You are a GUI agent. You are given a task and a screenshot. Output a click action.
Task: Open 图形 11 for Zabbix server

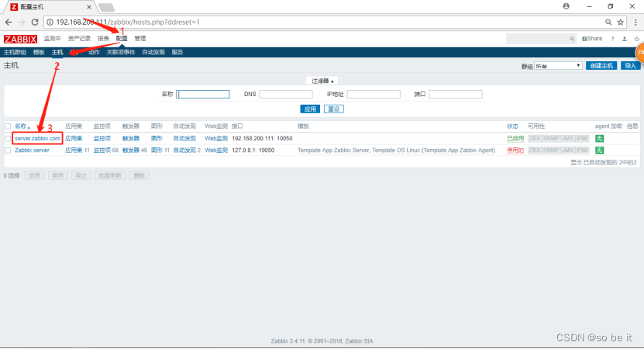pos(157,150)
